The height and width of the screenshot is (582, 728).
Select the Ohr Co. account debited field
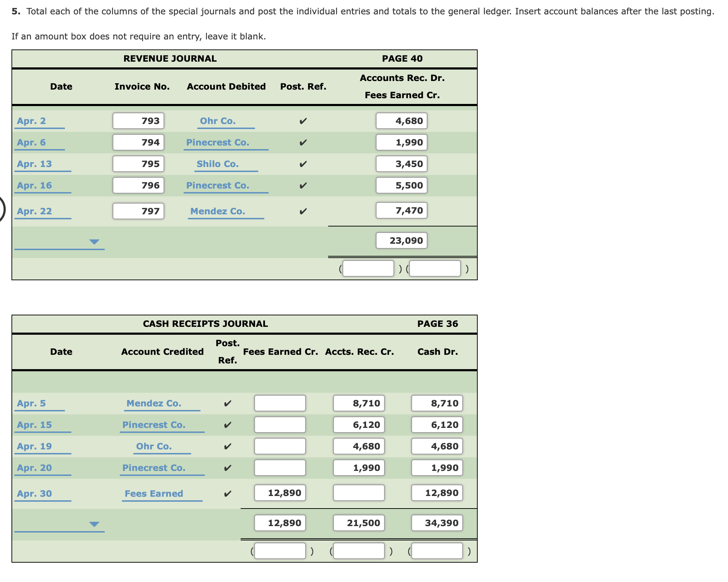(226, 121)
